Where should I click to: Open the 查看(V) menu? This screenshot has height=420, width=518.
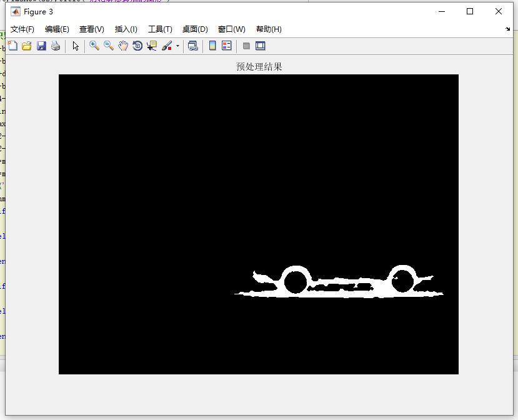tap(91, 29)
